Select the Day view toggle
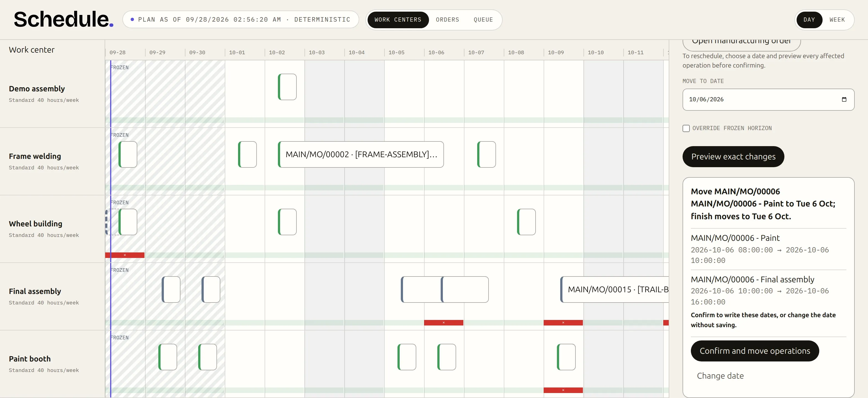The image size is (868, 398). (809, 20)
